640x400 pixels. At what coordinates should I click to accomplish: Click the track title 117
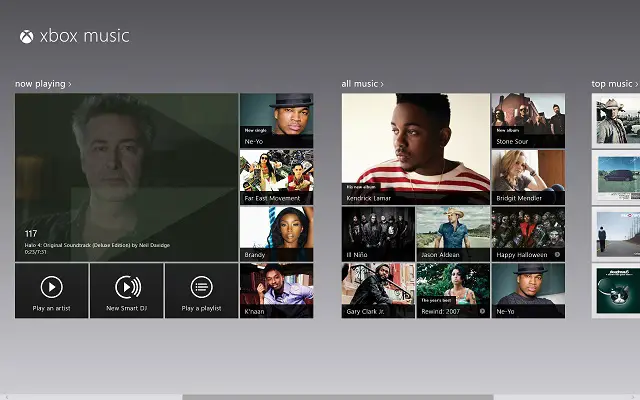pos(31,233)
